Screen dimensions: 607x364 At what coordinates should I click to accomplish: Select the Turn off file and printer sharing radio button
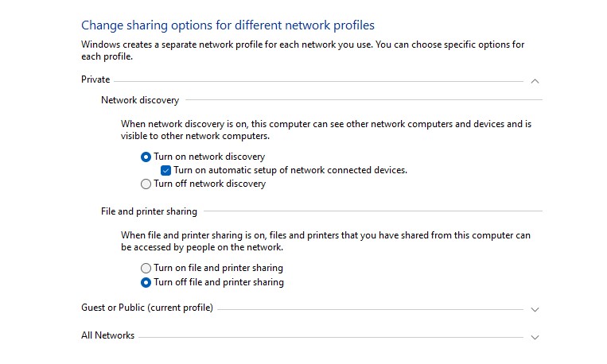[146, 283]
